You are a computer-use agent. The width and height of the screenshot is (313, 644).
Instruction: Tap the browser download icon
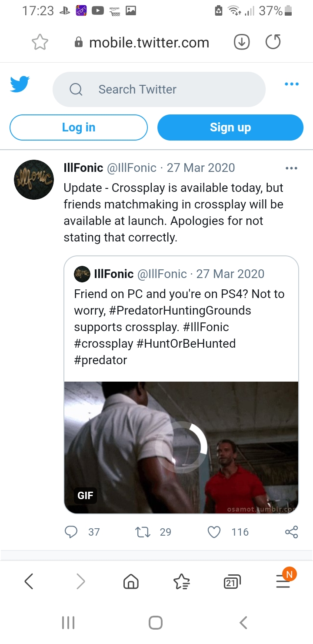click(242, 42)
